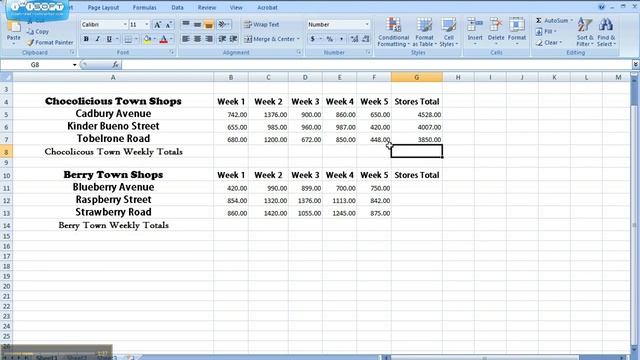
Task: Click the Copy button
Action: tap(38, 31)
